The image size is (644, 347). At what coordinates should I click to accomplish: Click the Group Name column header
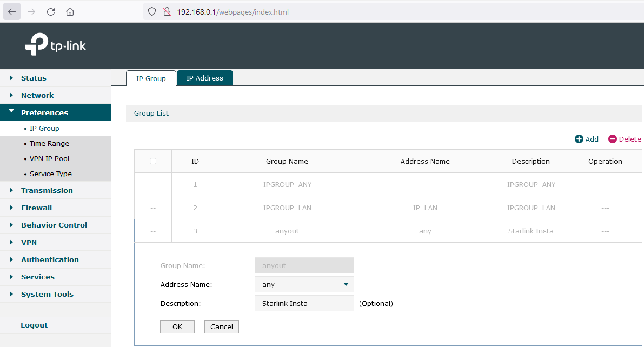pyautogui.click(x=287, y=161)
